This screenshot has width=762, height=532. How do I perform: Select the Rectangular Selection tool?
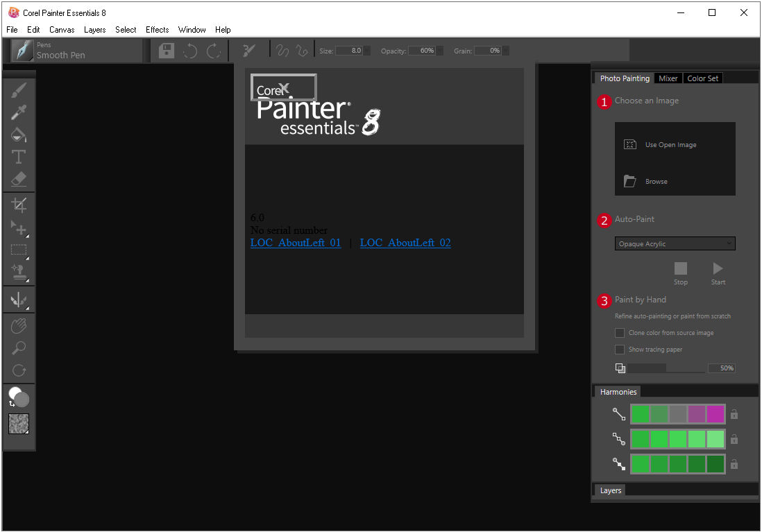tap(19, 250)
